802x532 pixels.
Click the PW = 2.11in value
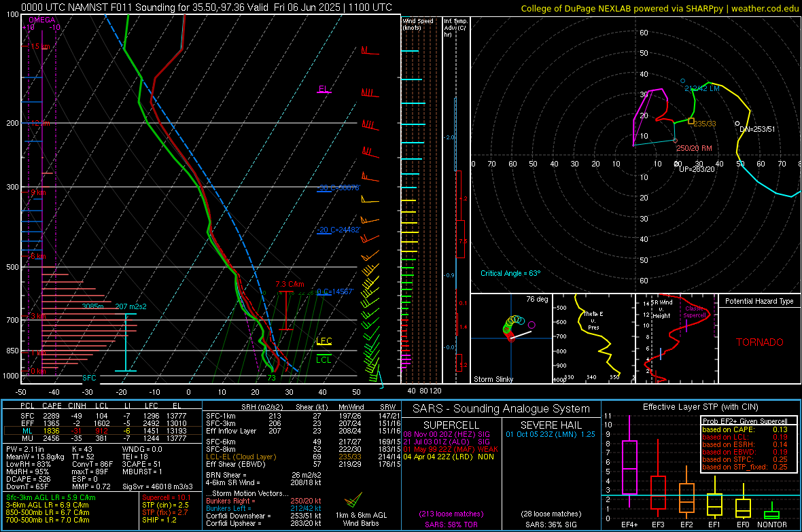(25, 449)
